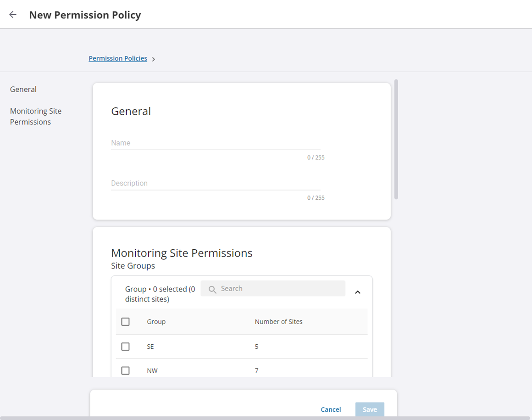Click the Number of Sites column header
Screen dimensions: 532x420
(278, 322)
